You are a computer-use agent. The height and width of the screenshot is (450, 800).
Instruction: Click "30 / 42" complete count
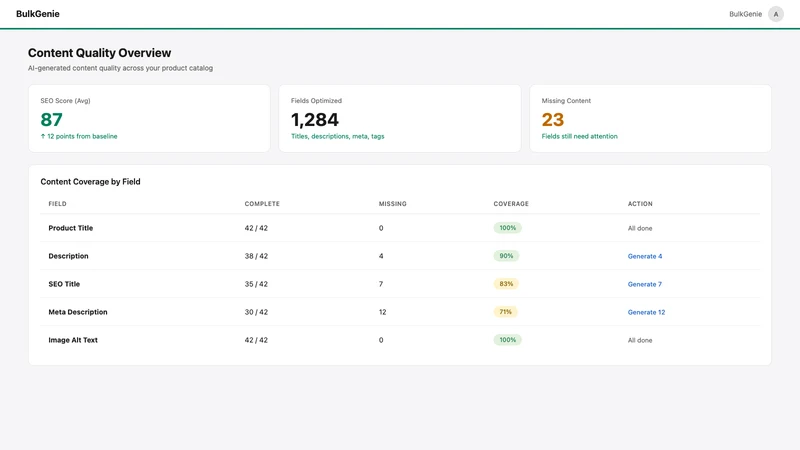pos(256,312)
